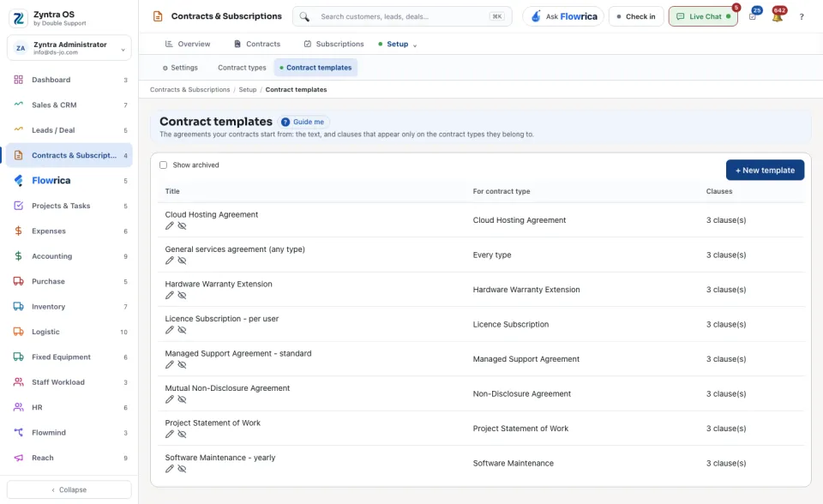Image resolution: width=823 pixels, height=504 pixels.
Task: Edit Project Statement of Work pencil icon
Action: [x=170, y=434]
